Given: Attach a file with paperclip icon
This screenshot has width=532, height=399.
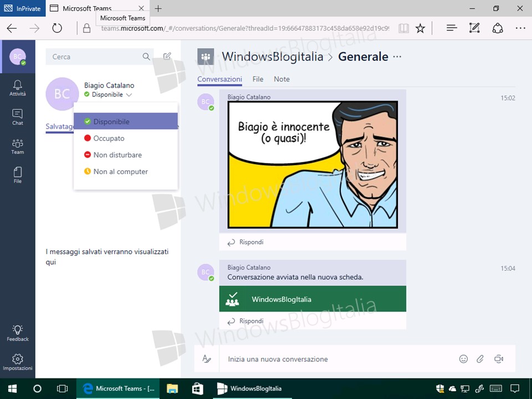Looking at the screenshot, I should tap(480, 359).
